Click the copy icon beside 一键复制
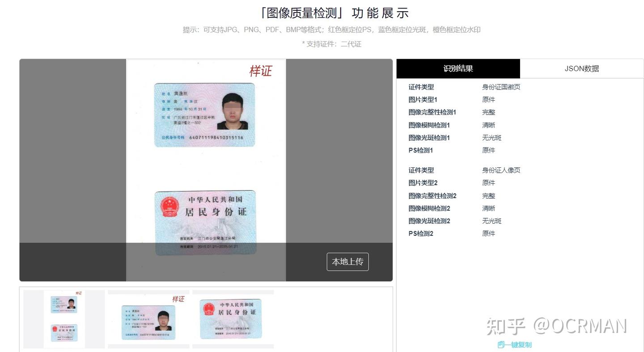 coord(501,345)
